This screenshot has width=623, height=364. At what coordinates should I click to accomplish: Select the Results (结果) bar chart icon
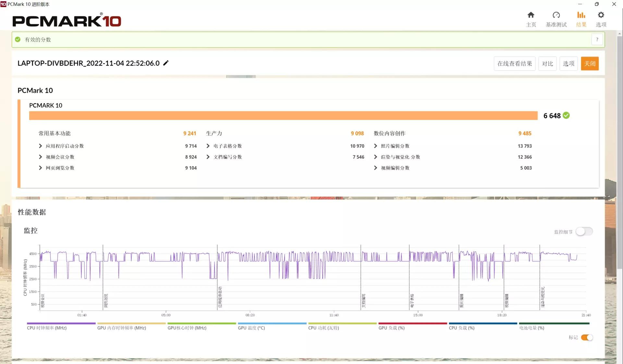pos(581,15)
